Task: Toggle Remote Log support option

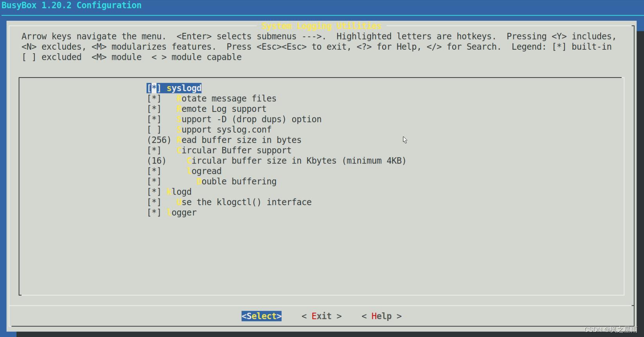Action: (154, 109)
